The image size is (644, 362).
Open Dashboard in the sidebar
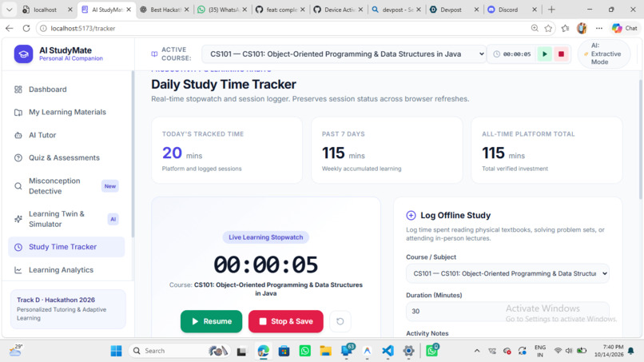[48, 90]
